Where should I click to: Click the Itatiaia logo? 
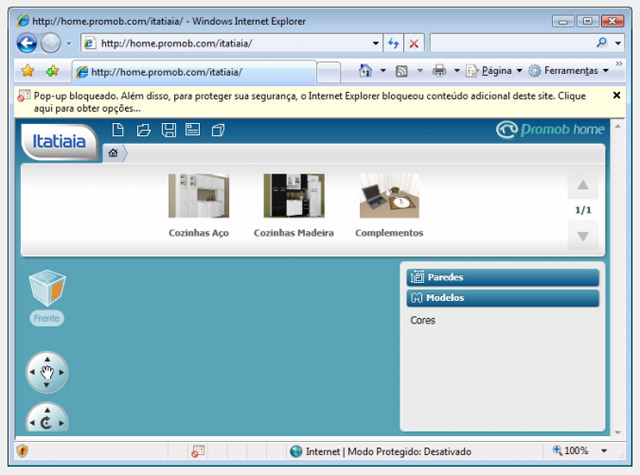tap(59, 142)
